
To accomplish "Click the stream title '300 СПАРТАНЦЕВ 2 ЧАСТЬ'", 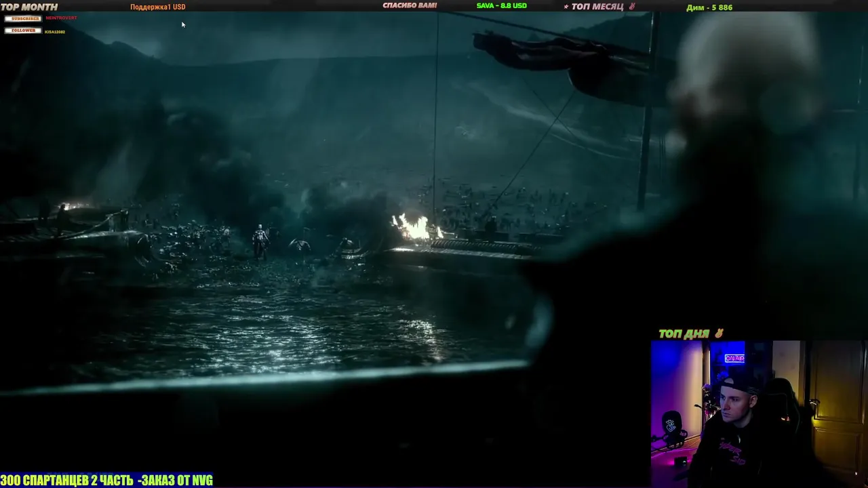I will click(66, 481).
